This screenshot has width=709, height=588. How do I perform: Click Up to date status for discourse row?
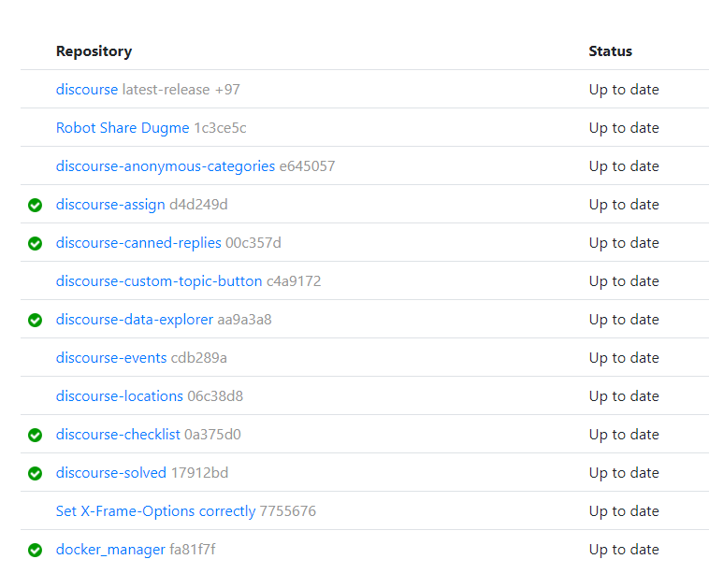tap(624, 90)
